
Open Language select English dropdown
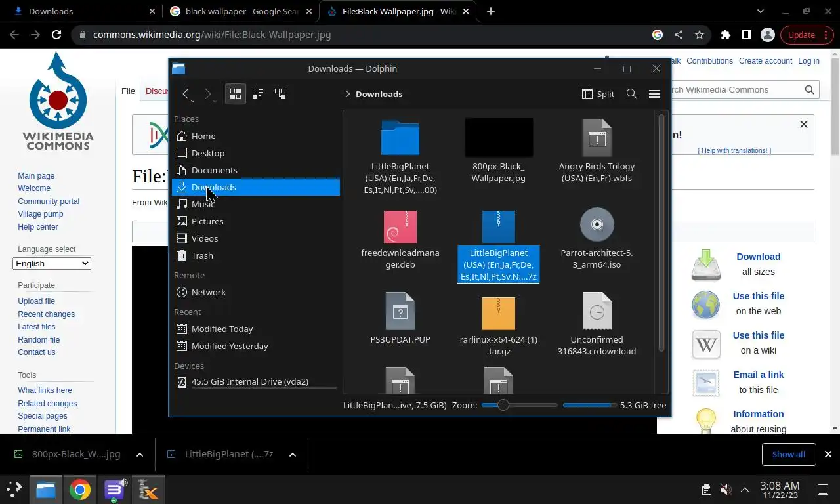pos(52,263)
